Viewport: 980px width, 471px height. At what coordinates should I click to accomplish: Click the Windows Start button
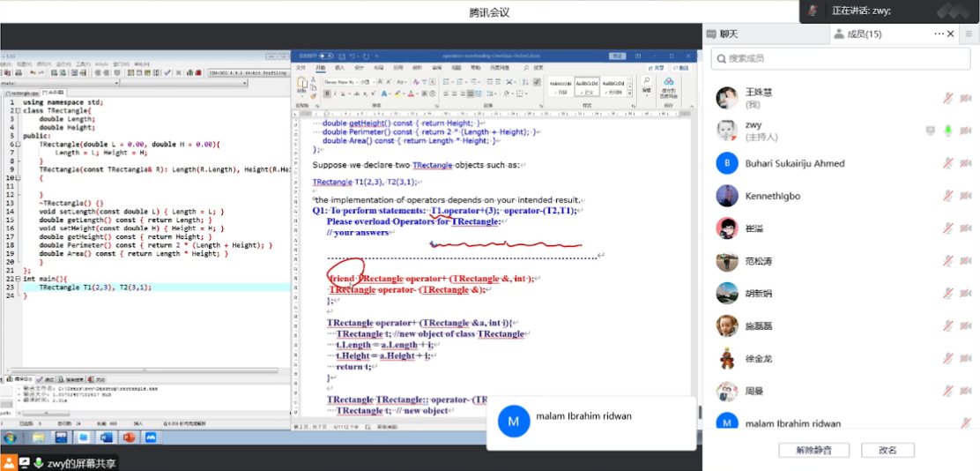tap(11, 437)
